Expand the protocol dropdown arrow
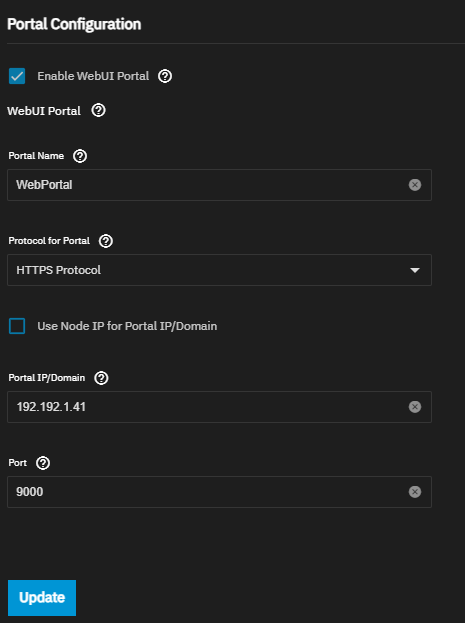The image size is (465, 623). point(415,270)
